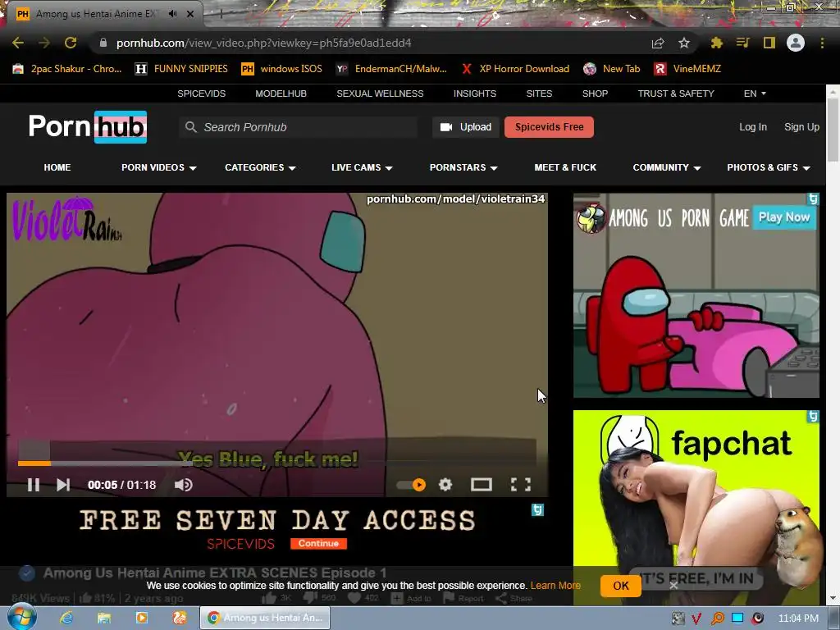
Task: Expand the LIVE CAMS dropdown
Action: (362, 167)
